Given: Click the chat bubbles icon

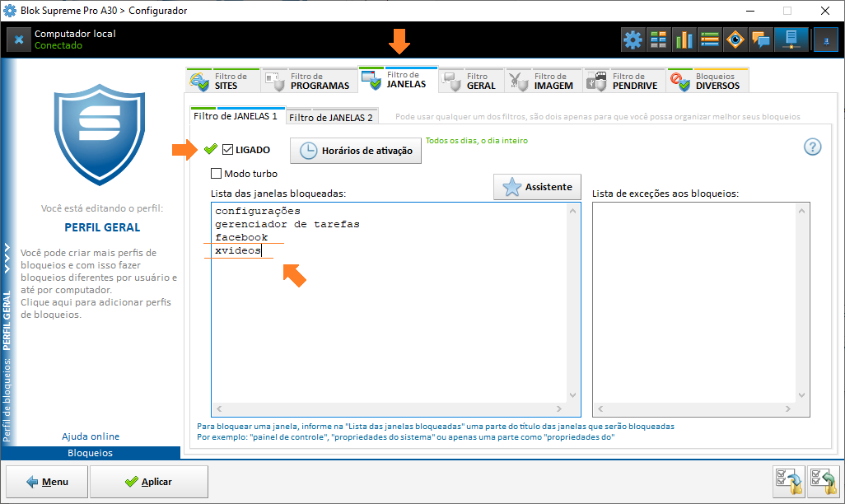Looking at the screenshot, I should click(x=761, y=40).
